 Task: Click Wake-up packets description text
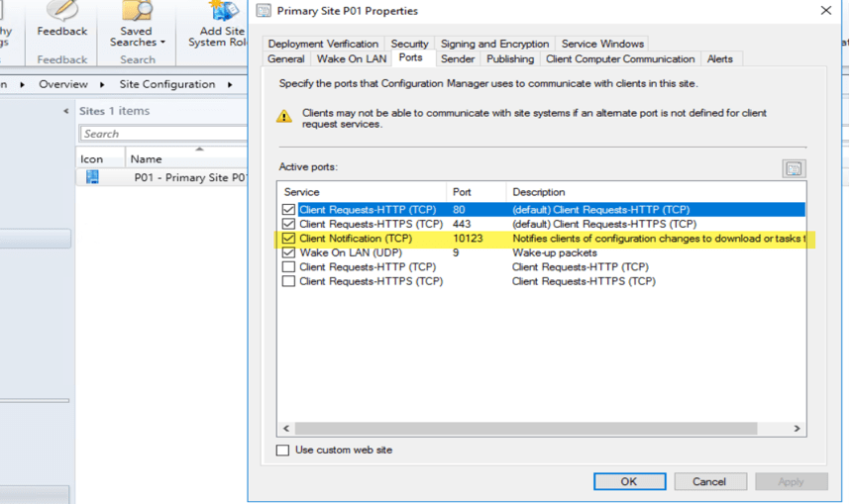[555, 252]
